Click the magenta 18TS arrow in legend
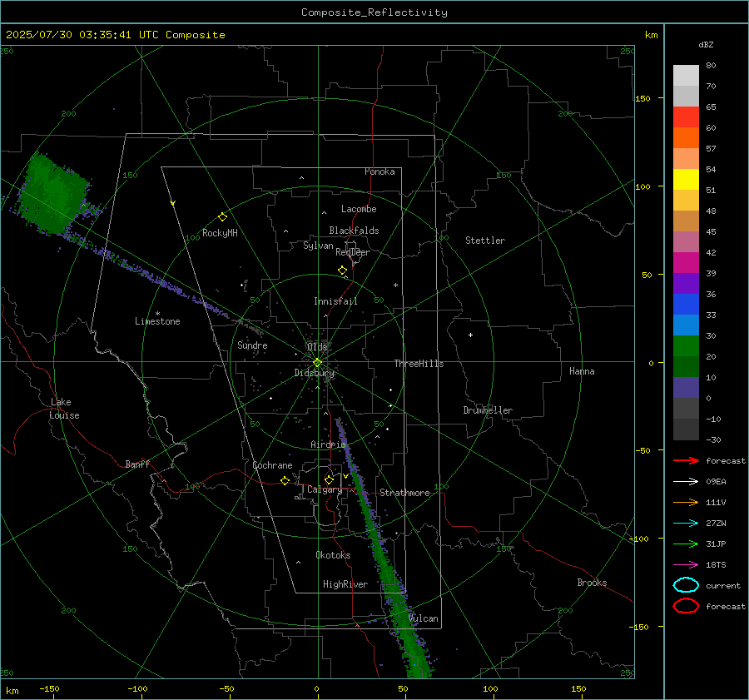749x700 pixels. click(x=686, y=565)
